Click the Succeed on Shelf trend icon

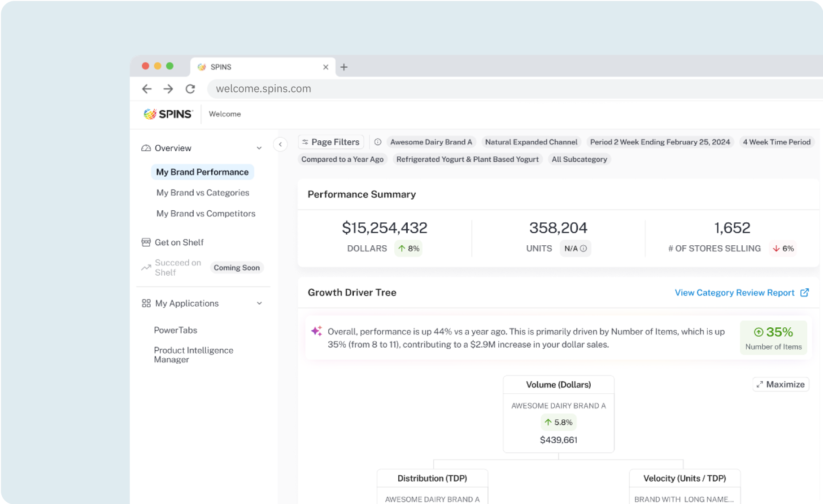(146, 268)
